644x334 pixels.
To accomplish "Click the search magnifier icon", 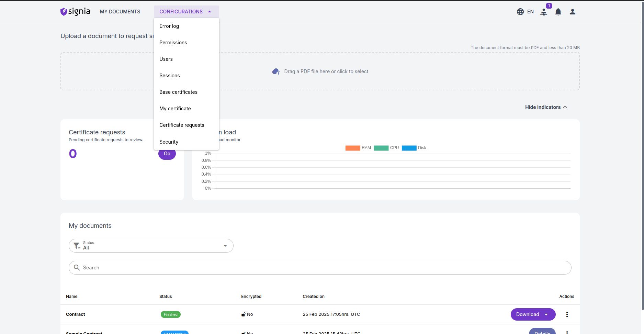I will pyautogui.click(x=77, y=268).
